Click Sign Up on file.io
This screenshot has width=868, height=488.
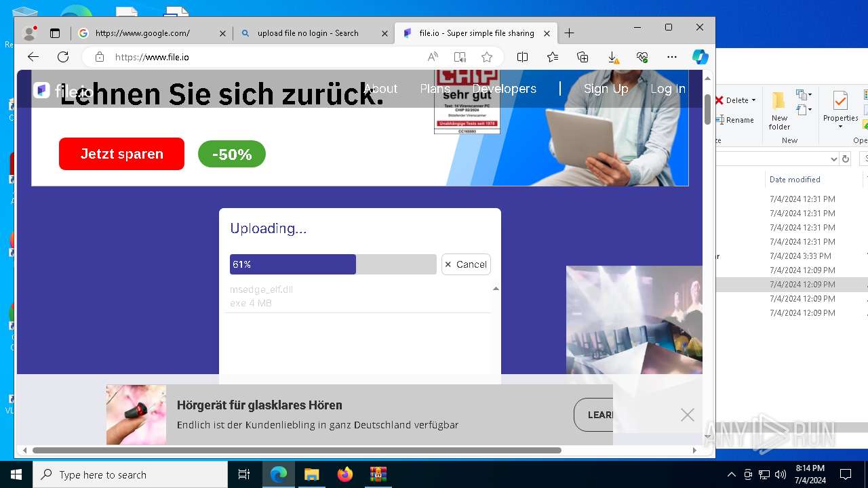coord(606,89)
